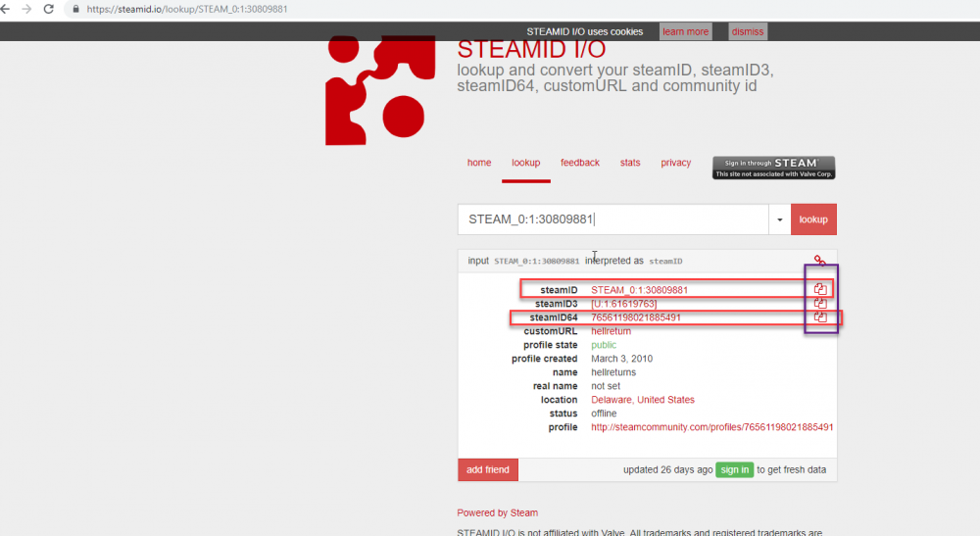
Task: Click the browser forward arrow
Action: click(26, 10)
